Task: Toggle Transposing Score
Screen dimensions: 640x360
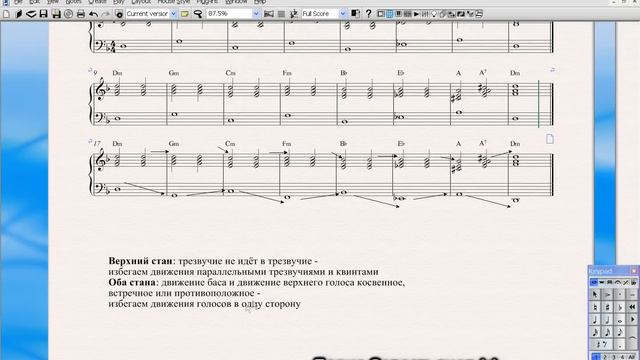Action: (294, 14)
